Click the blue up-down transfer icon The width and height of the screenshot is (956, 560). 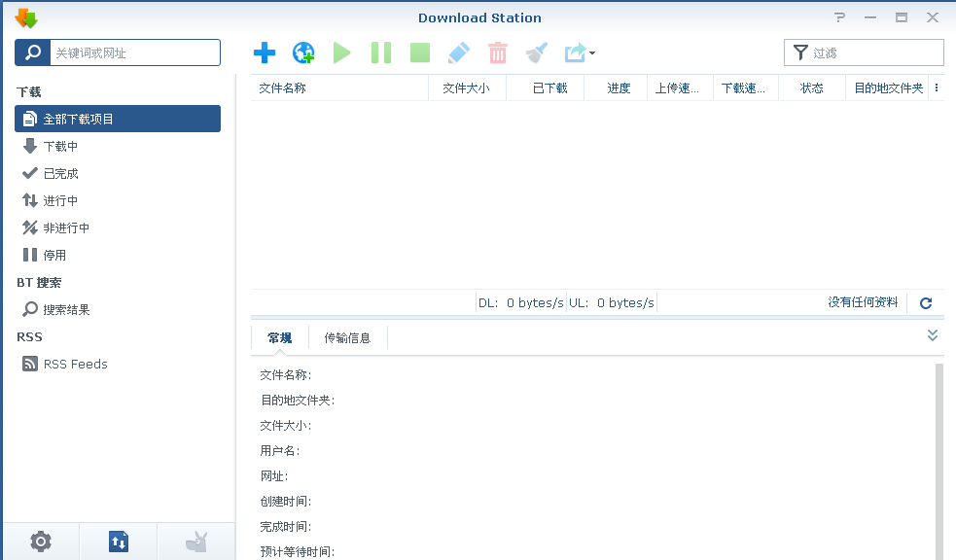(x=119, y=542)
